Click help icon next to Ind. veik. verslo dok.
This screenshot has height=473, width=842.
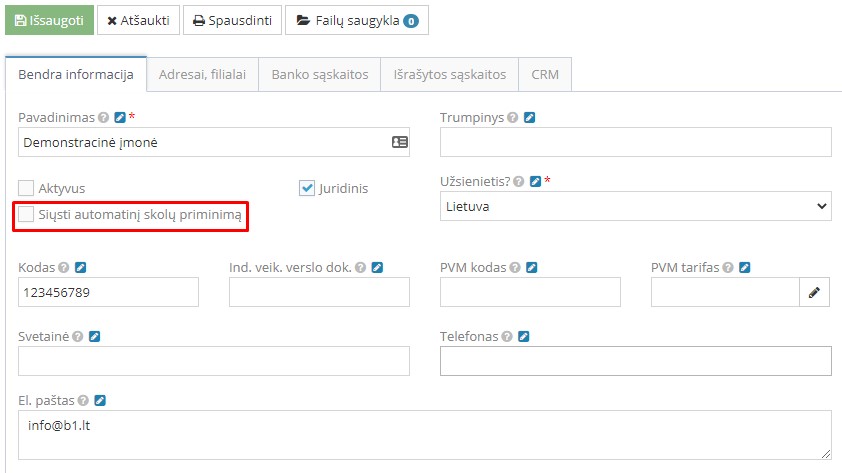pos(361,267)
